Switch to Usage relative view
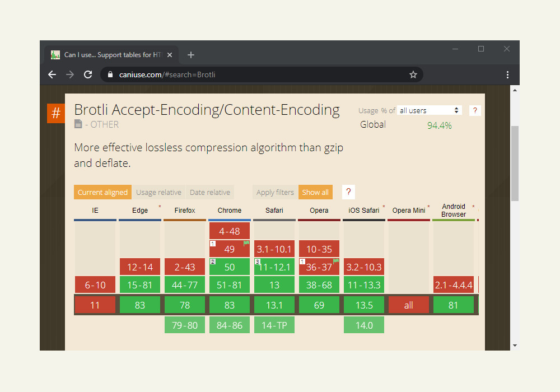This screenshot has width=560, height=392. [x=158, y=192]
